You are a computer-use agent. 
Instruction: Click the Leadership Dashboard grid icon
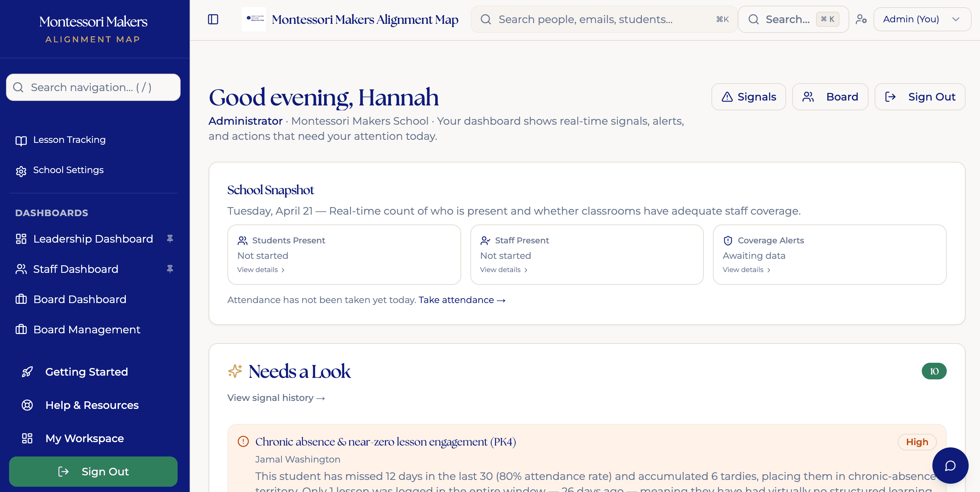21,239
